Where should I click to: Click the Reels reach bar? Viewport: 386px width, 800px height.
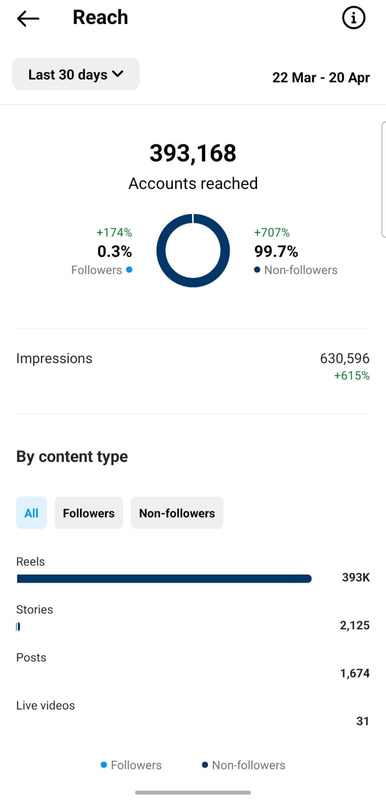tap(164, 579)
